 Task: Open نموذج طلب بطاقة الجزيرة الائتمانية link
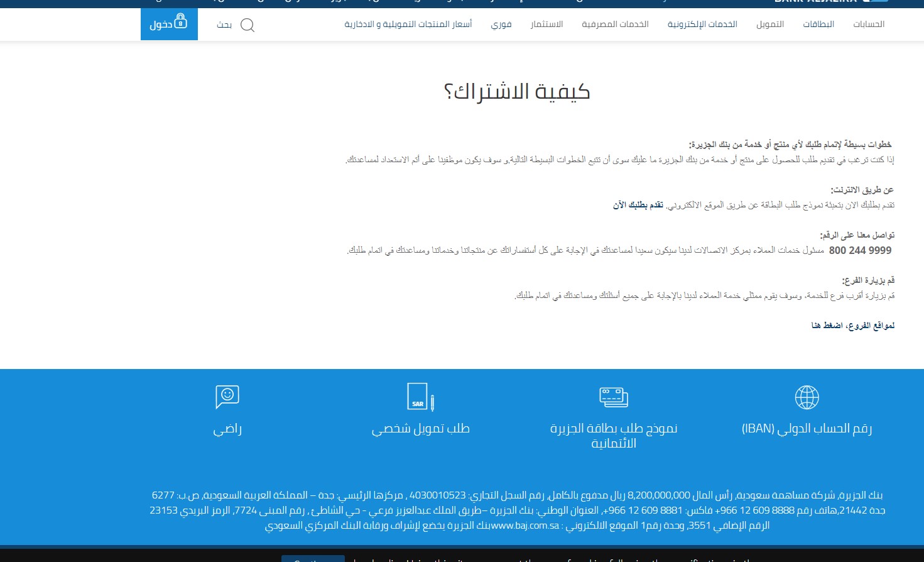614,436
